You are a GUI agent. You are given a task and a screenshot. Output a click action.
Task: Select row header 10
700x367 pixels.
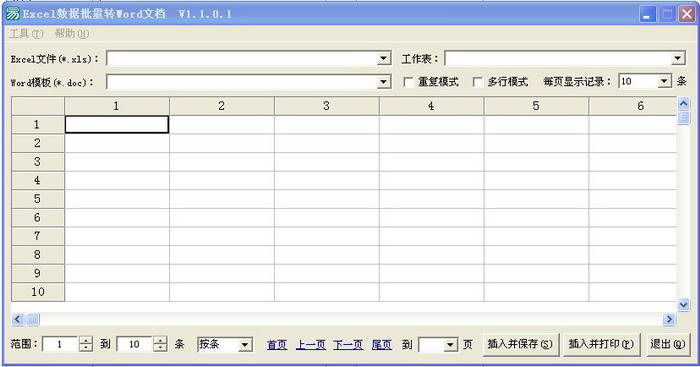coord(38,292)
